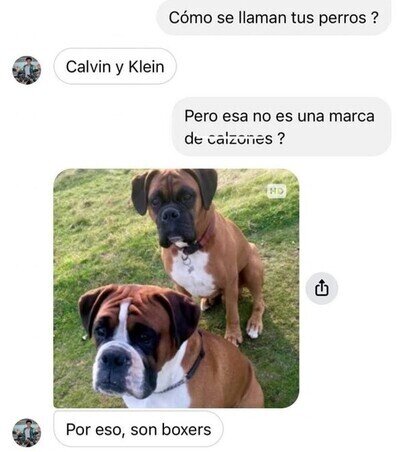
Task: Select the Pero esa no es una marca bubble
Action: [x=281, y=127]
